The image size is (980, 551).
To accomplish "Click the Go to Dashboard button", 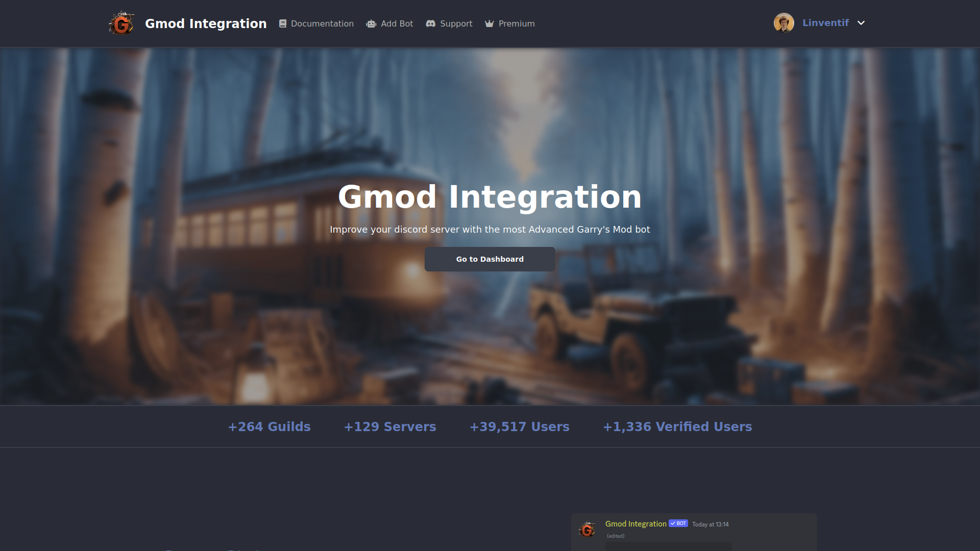I will pyautogui.click(x=490, y=259).
